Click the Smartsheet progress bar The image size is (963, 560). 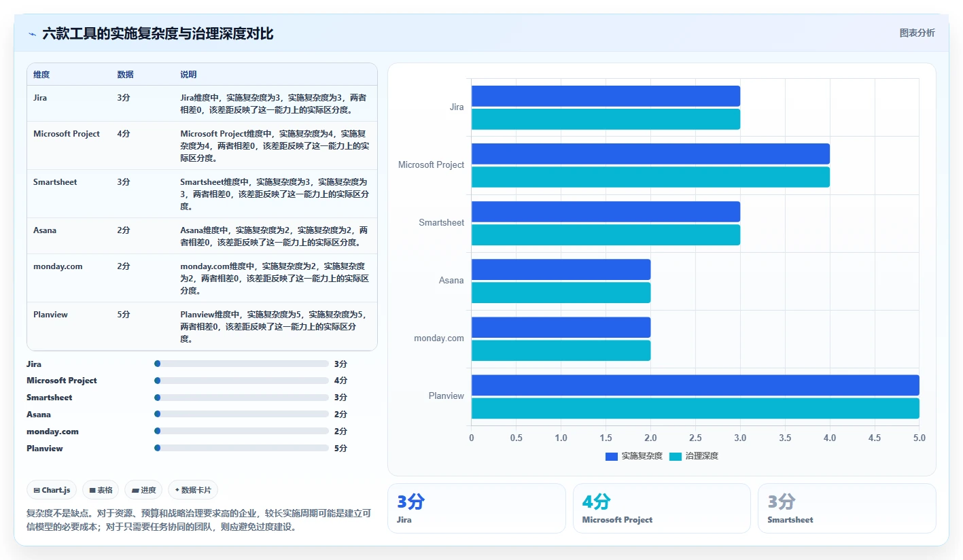point(241,398)
